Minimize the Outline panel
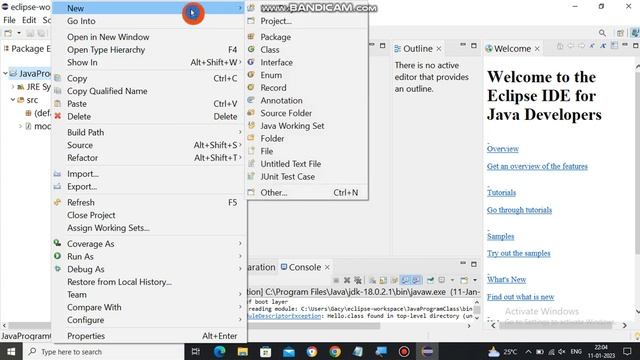 point(463,45)
